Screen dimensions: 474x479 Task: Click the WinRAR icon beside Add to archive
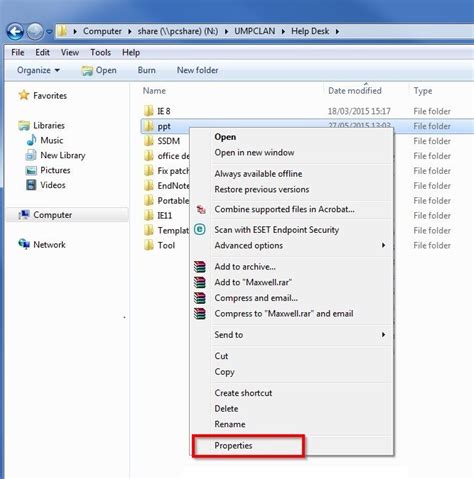pos(200,267)
